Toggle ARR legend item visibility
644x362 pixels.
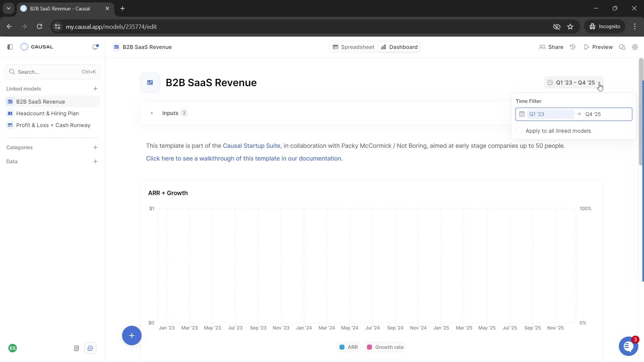coord(350,347)
